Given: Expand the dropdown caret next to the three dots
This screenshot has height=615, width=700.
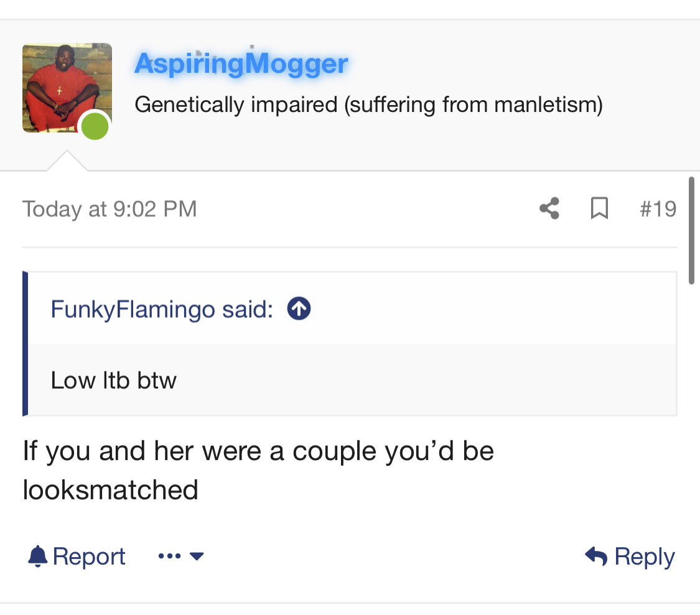Looking at the screenshot, I should [197, 556].
